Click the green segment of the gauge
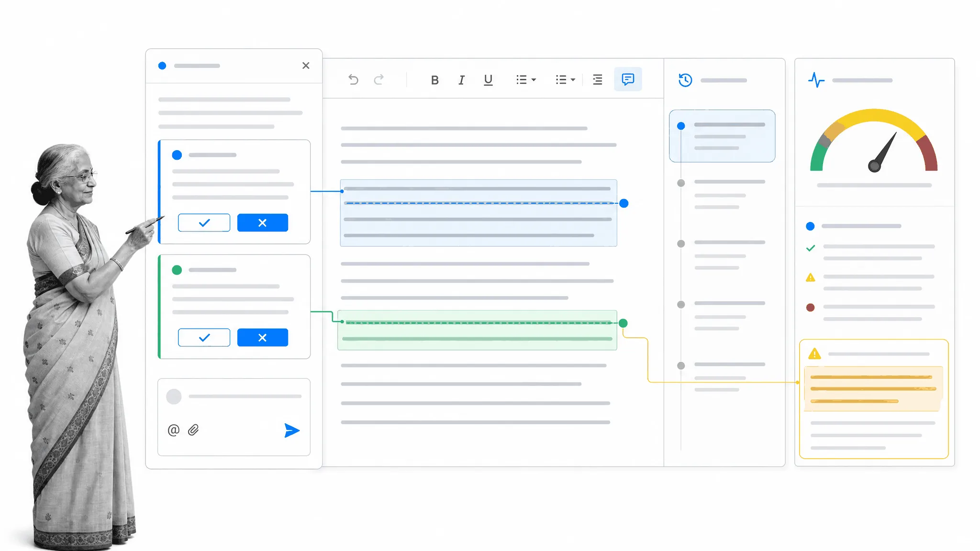Image resolution: width=980 pixels, height=551 pixels. [x=818, y=157]
